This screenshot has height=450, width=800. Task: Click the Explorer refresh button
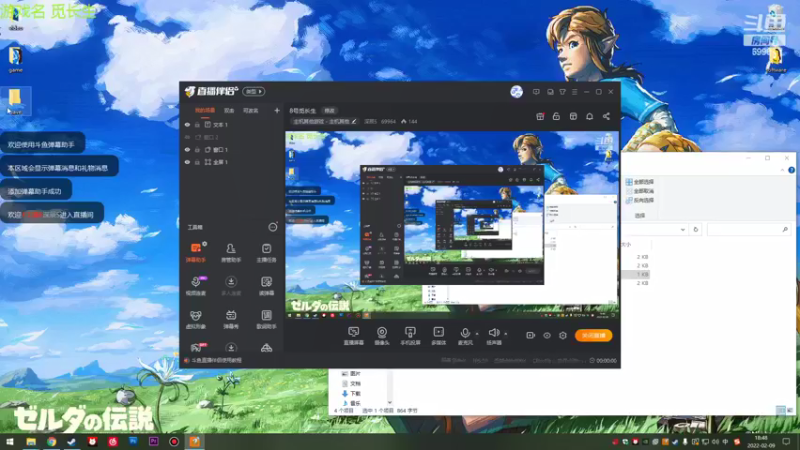pyautogui.click(x=696, y=230)
